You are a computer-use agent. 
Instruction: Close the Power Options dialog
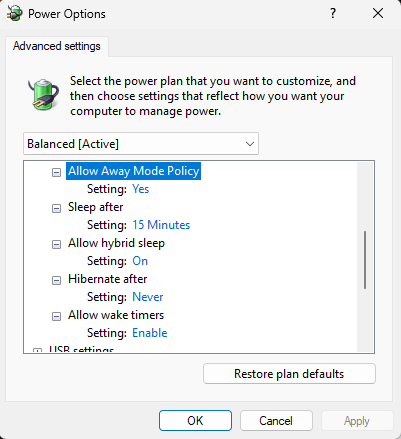coord(378,14)
